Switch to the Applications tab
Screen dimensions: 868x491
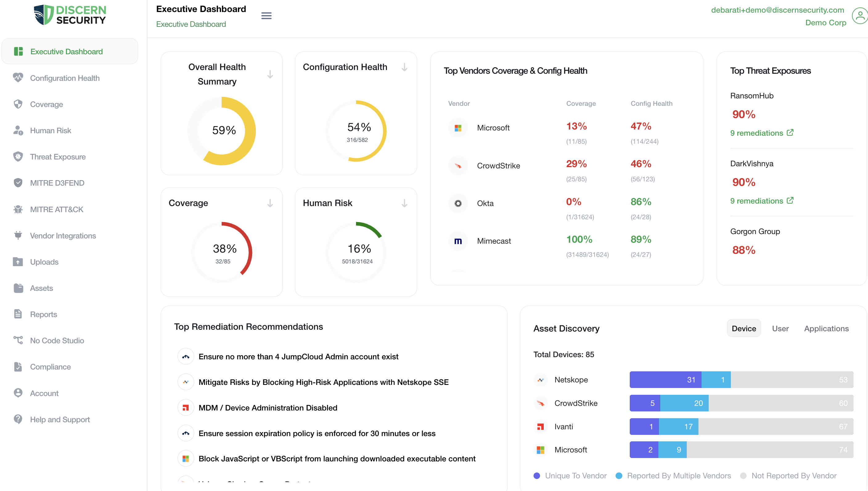click(x=826, y=328)
